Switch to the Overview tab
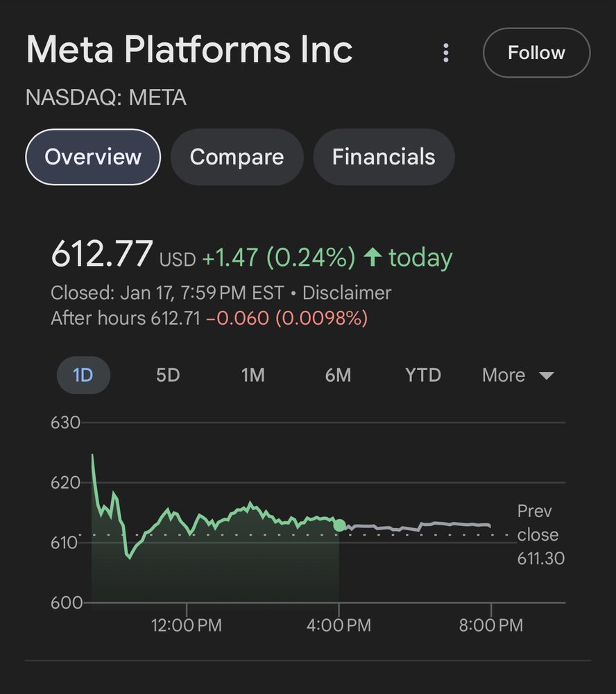 pos(93,157)
